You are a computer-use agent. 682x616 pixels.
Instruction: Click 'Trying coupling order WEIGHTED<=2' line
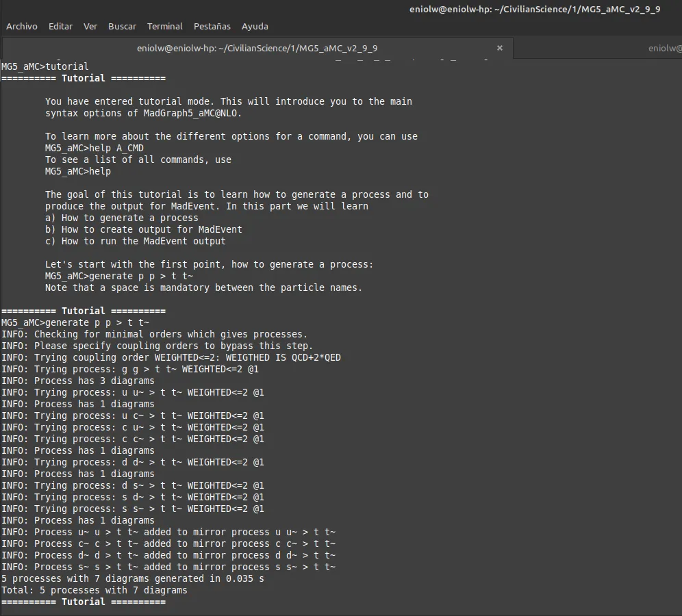(x=171, y=358)
